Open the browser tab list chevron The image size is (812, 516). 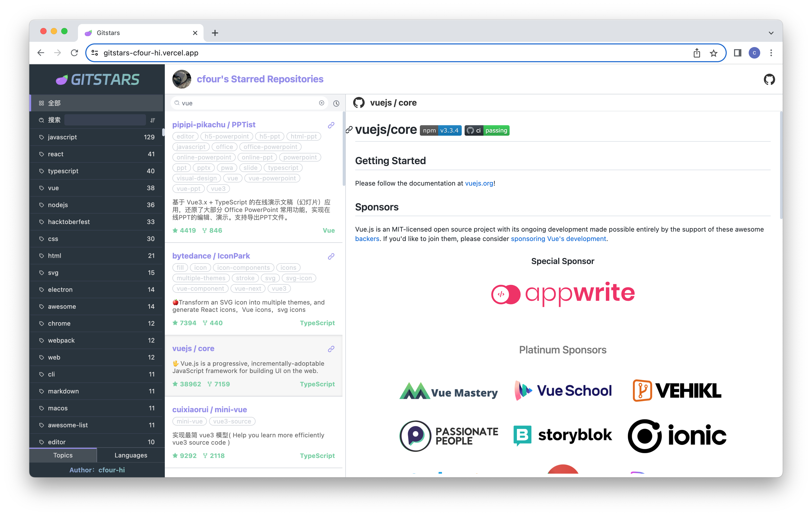click(x=770, y=33)
